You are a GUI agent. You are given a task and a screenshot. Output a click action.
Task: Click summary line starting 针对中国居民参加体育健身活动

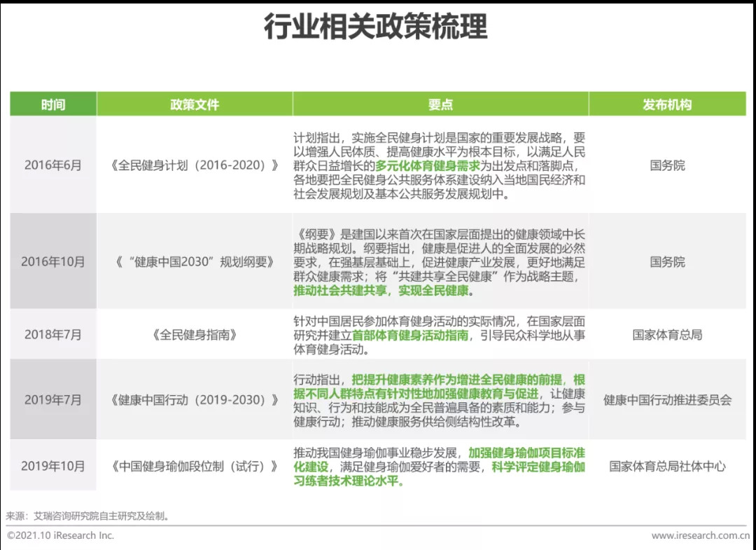pos(439,322)
